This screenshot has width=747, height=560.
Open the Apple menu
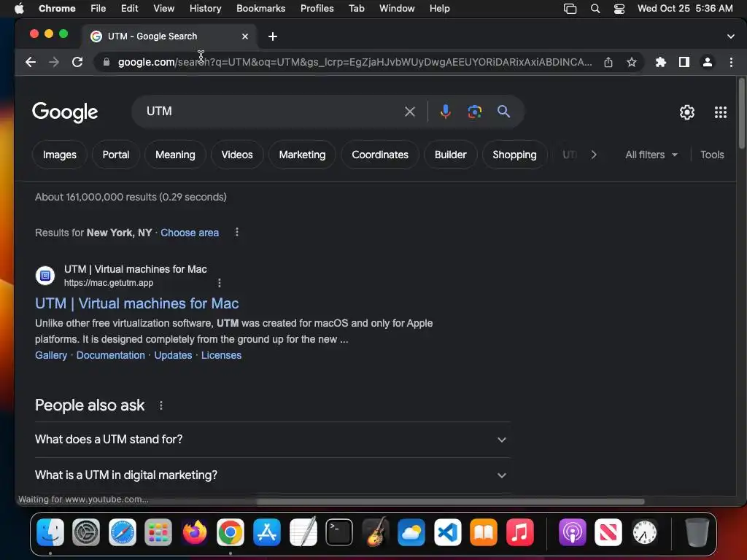(19, 9)
